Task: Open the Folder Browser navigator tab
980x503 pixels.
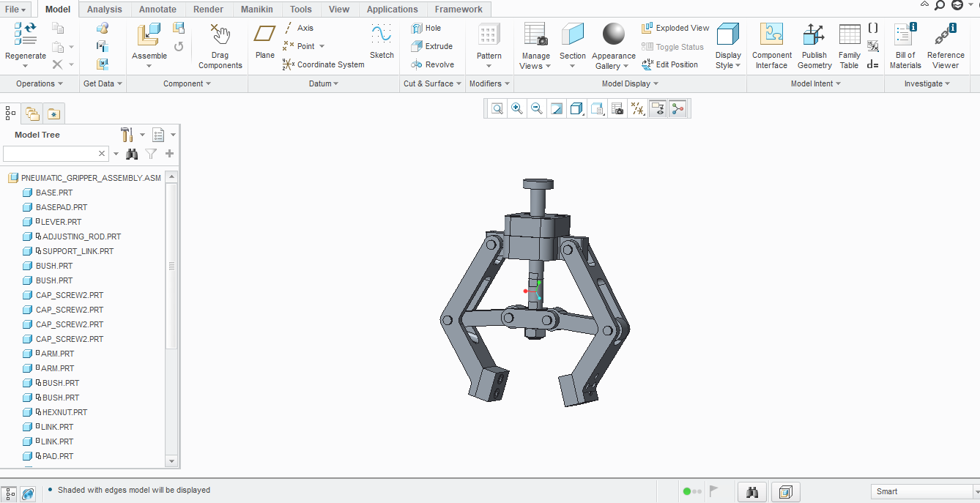Action: (x=32, y=113)
